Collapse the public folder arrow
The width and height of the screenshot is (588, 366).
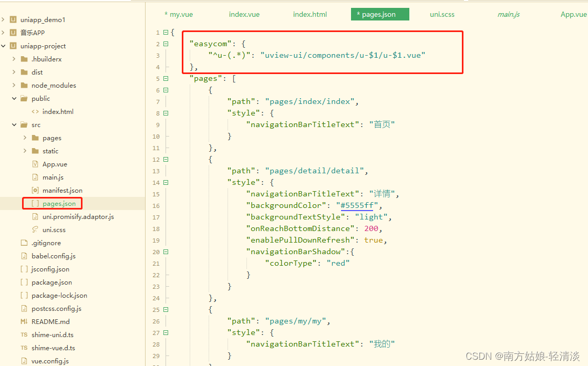tap(14, 98)
